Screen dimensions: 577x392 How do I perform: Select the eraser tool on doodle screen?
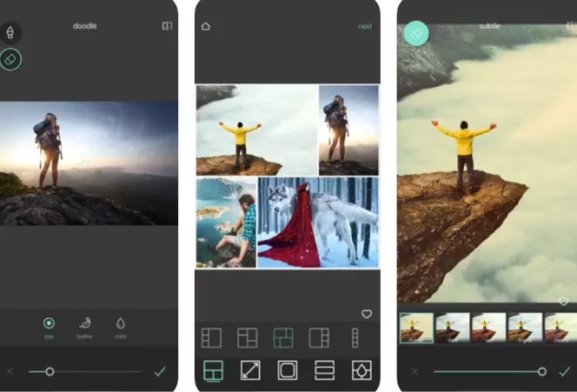pos(10,59)
